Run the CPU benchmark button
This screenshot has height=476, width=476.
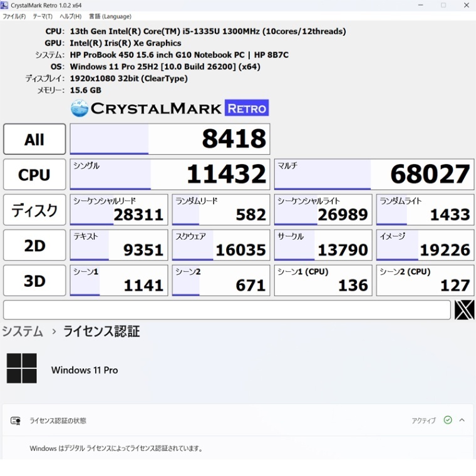pos(34,175)
